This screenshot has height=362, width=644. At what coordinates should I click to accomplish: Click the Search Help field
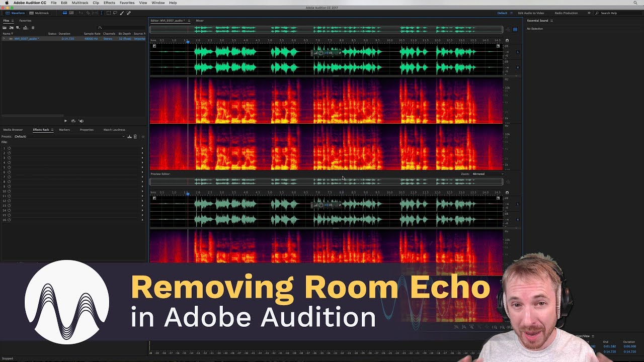pyautogui.click(x=618, y=13)
